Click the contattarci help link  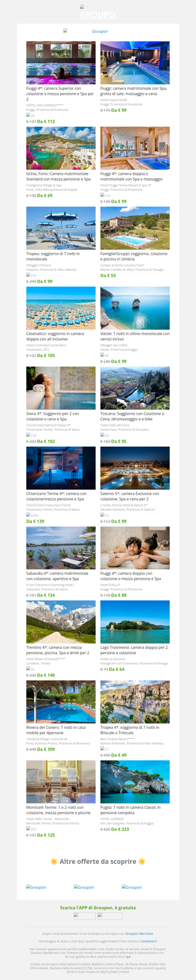pyautogui.click(x=148, y=941)
